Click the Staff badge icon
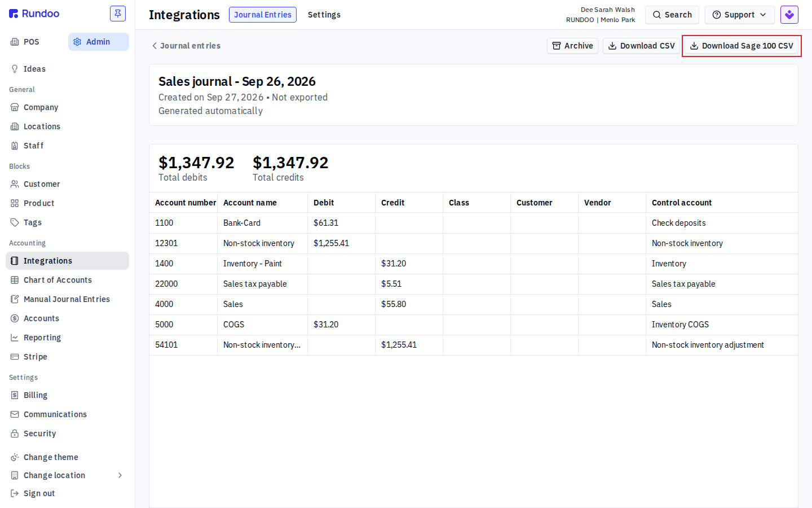Screen dimensions: 812x508 [x=15, y=146]
